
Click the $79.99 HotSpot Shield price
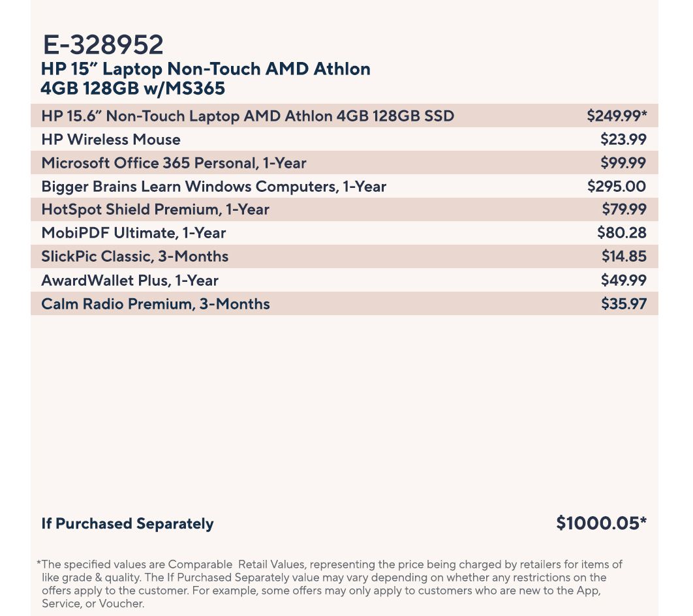tap(624, 209)
